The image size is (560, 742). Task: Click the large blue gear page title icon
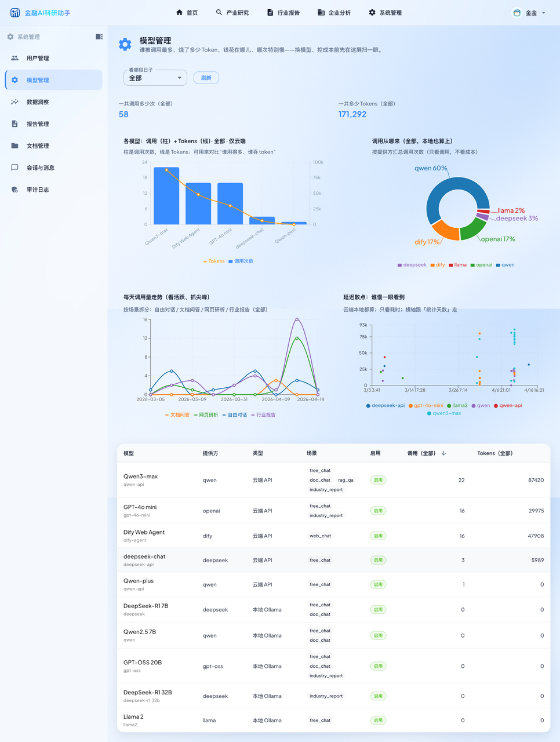pos(125,45)
